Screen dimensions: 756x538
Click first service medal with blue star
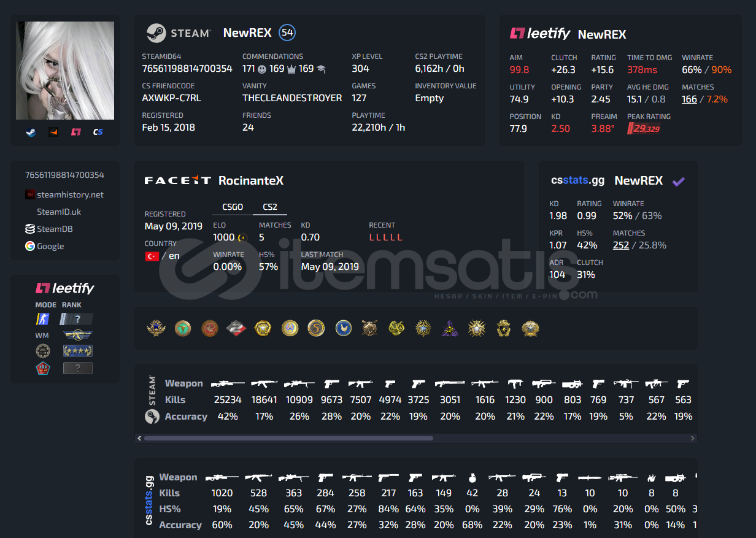155,328
